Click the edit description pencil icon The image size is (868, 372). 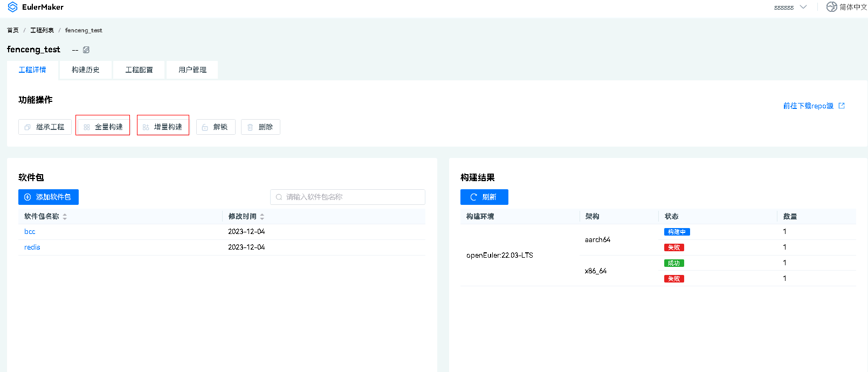86,50
